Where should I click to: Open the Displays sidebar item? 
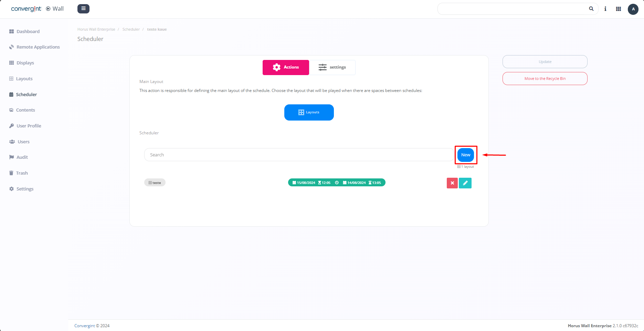click(x=25, y=63)
